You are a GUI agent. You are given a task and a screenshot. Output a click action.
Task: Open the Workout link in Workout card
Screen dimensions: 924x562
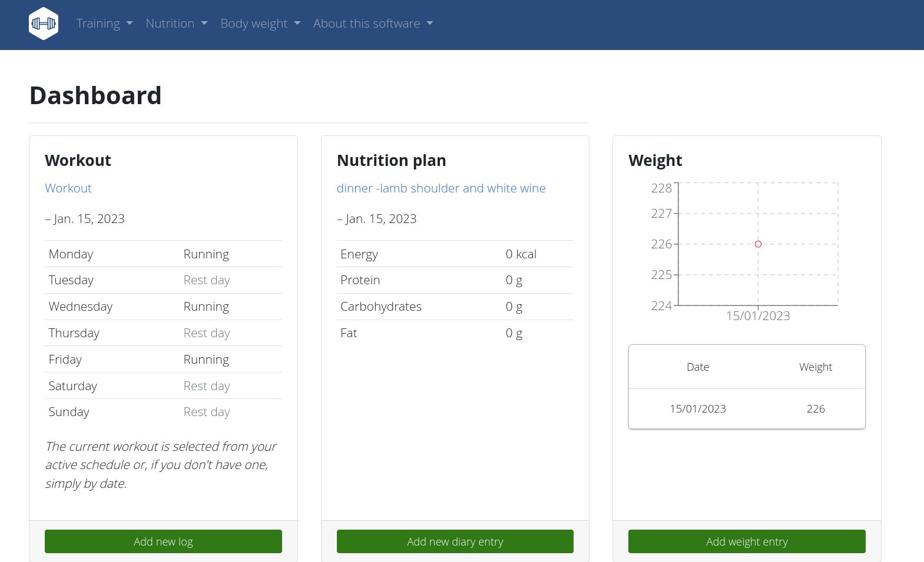68,188
